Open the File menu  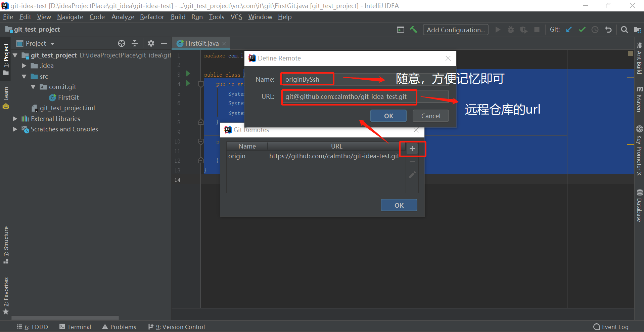8,17
